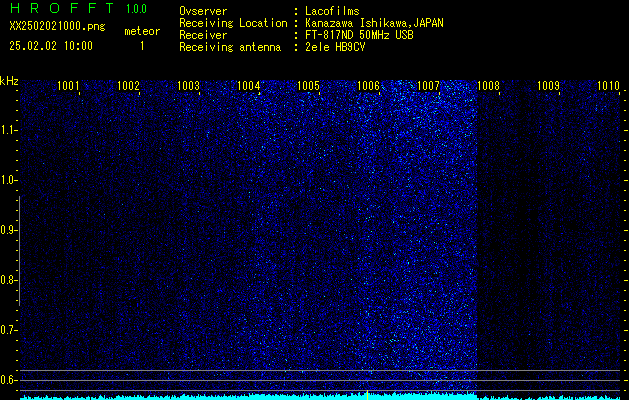Click frequency axis label 1.0

(8, 180)
